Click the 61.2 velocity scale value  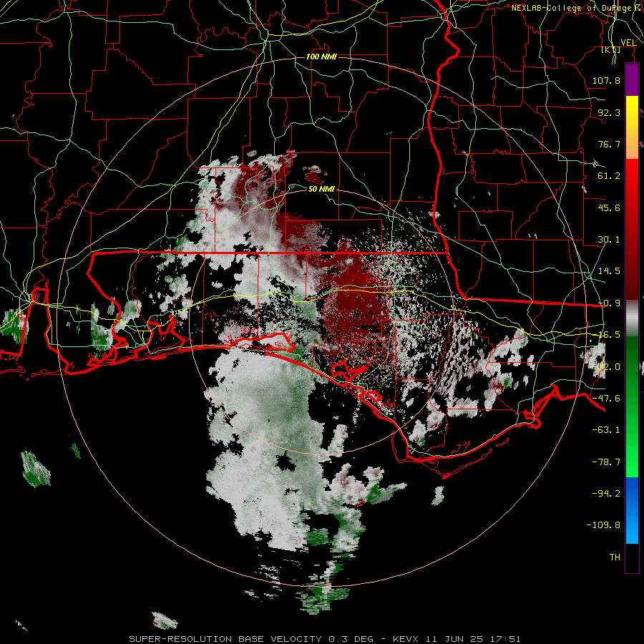click(609, 176)
